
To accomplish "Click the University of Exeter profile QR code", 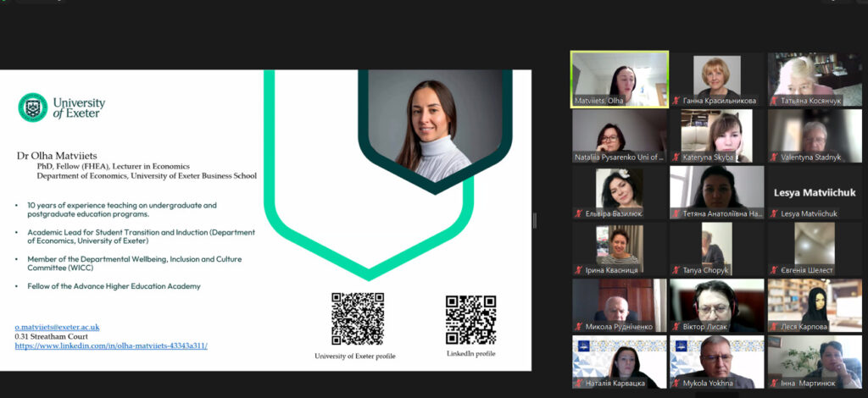I will click(357, 318).
